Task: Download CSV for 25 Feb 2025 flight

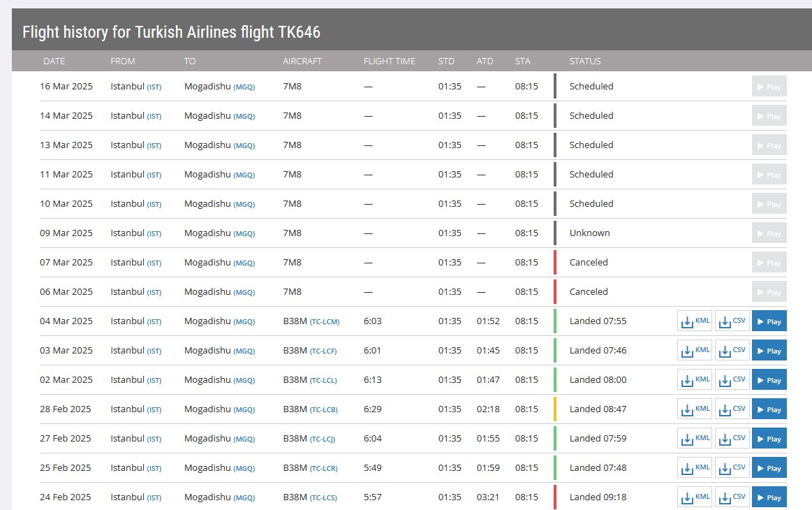Action: click(732, 468)
